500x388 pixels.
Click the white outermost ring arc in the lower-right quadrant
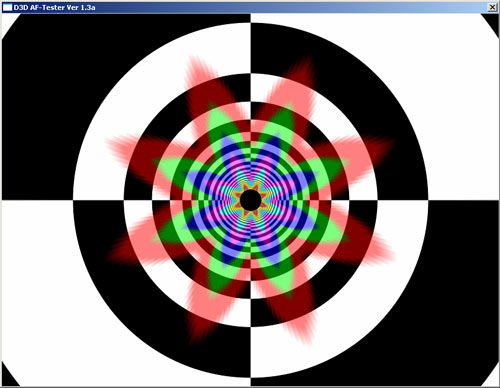click(368, 317)
